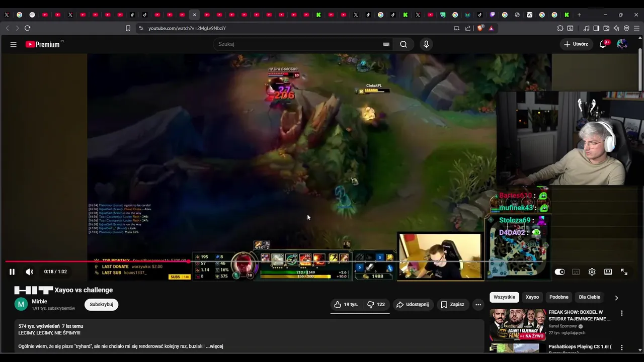Open the Mirble channel name link
The height and width of the screenshot is (362, 644).
pyautogui.click(x=39, y=302)
